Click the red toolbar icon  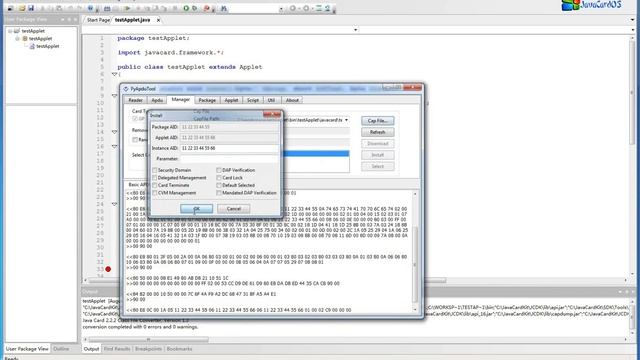click(207, 8)
